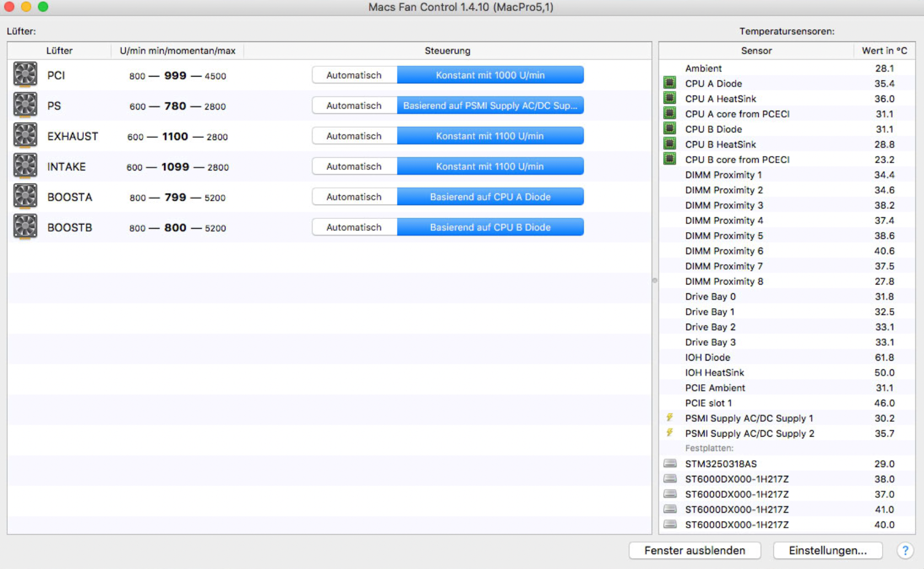Open INTAKE control 'Konstant mit 1100 U/min'
924x569 pixels.
(x=491, y=166)
